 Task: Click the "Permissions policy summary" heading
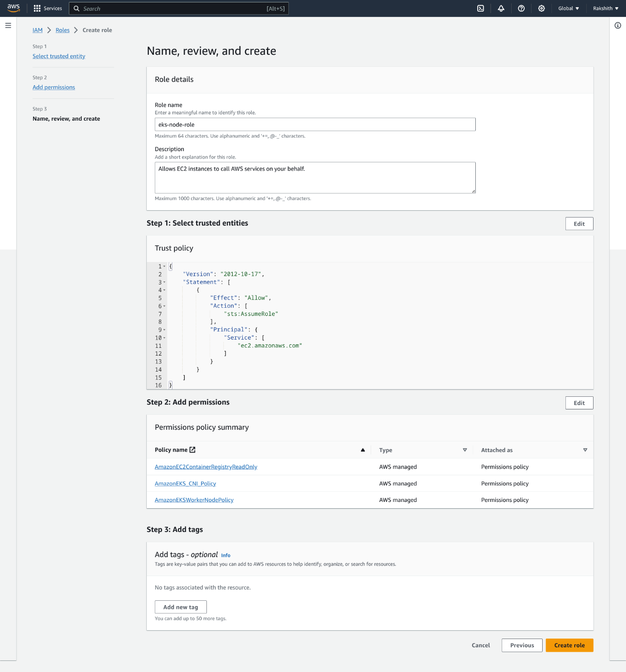tap(202, 427)
